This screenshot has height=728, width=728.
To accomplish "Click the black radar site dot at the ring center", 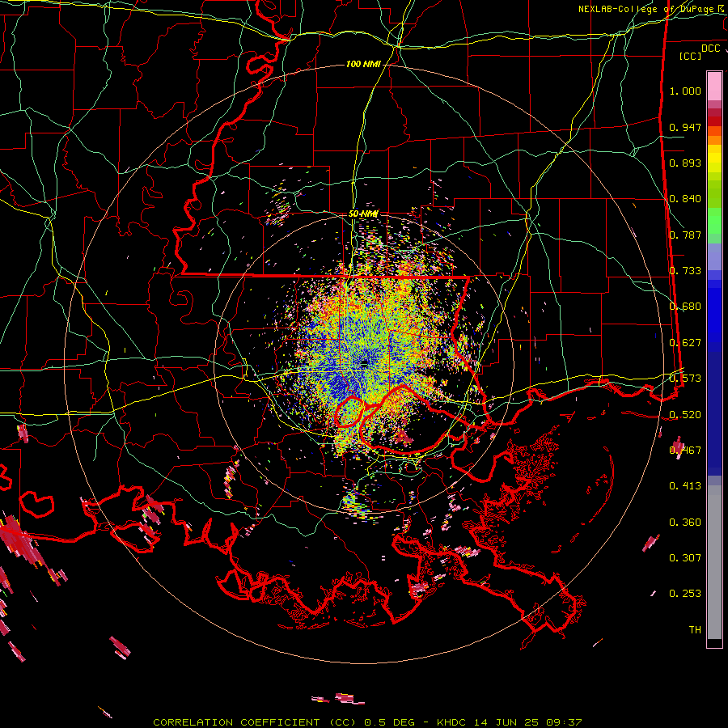I will [x=364, y=363].
